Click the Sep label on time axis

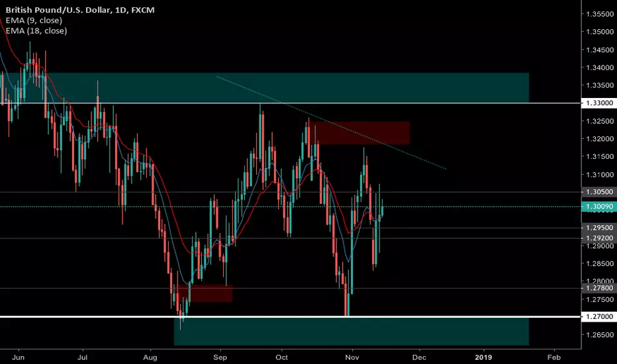(220, 357)
